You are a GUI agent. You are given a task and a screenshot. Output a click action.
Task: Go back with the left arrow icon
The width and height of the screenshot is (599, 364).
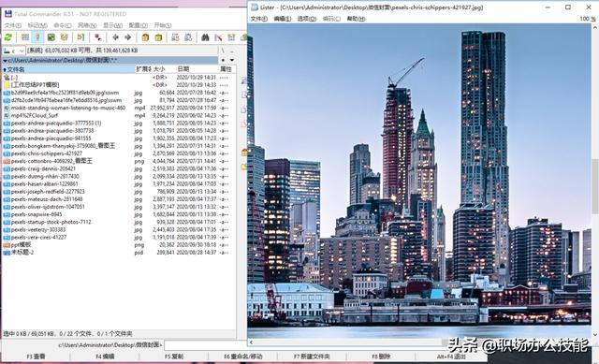(115, 37)
